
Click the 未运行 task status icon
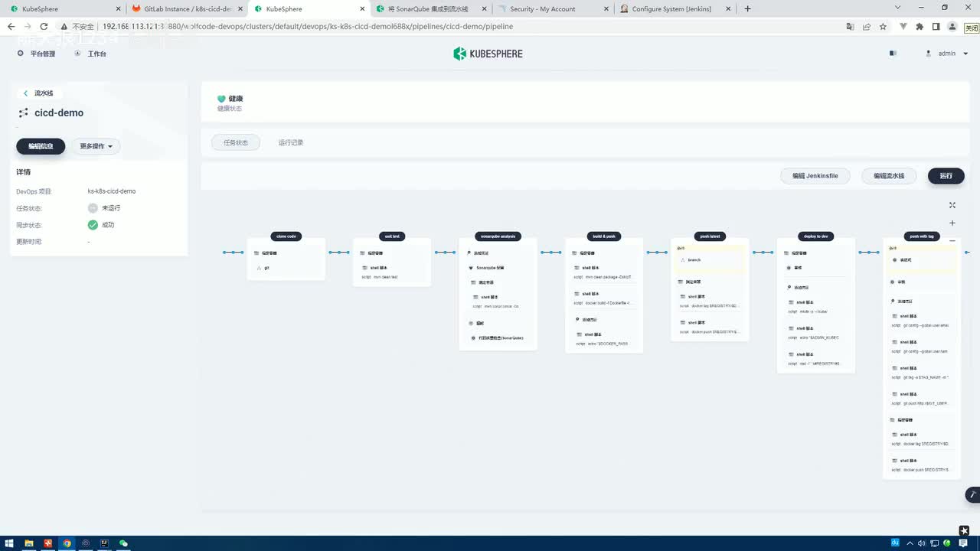tap(93, 207)
